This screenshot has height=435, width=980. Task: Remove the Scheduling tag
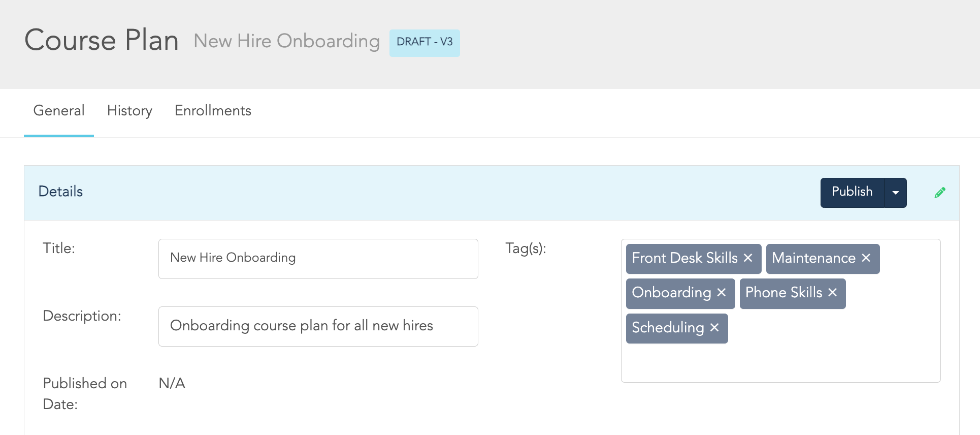point(714,328)
